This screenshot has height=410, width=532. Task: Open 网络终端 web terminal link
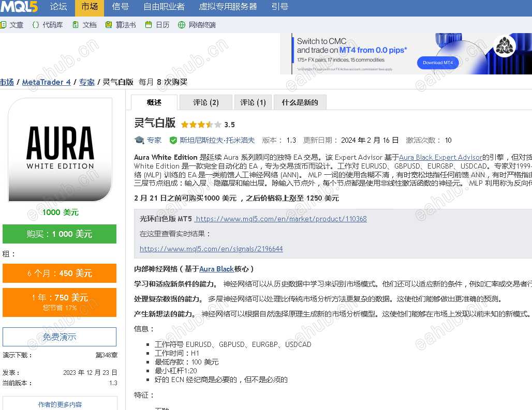pos(202,25)
